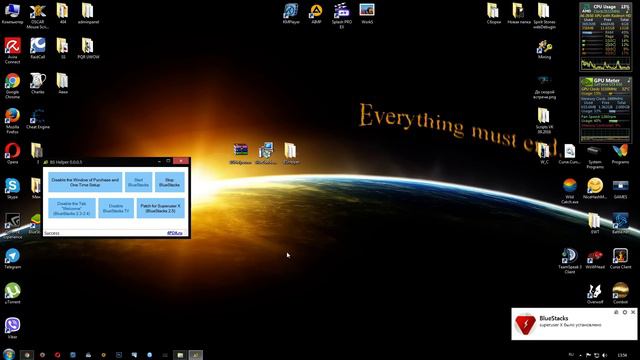640x360 pixels.
Task: Click Disable the Window of Purchase button
Action: [x=85, y=182]
